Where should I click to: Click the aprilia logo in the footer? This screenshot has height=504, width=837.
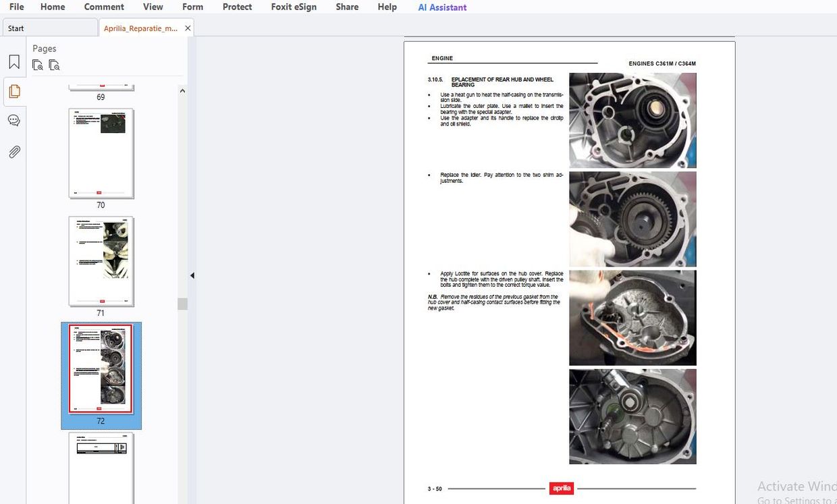(x=562, y=488)
